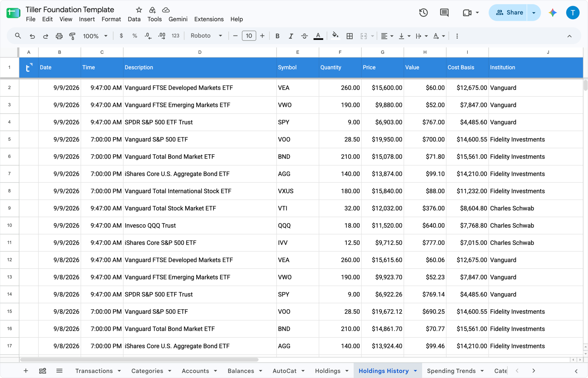
Task: Select the Cost Basis header cell
Action: [467, 67]
